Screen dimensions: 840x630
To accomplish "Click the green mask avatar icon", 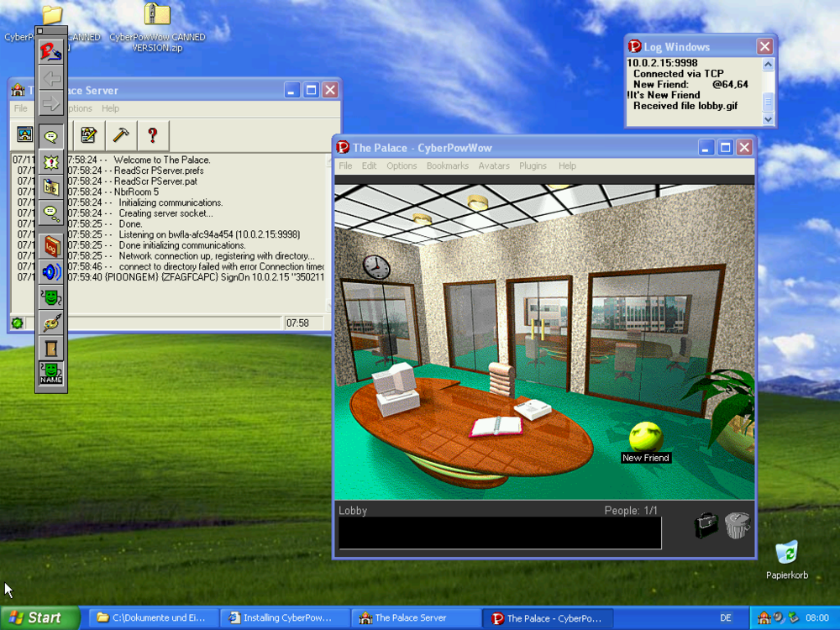I will tap(51, 297).
